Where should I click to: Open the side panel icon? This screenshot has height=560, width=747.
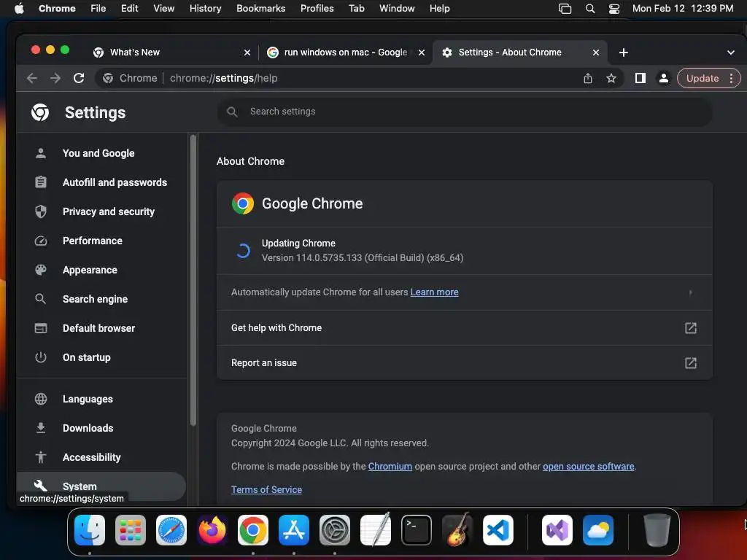point(640,78)
